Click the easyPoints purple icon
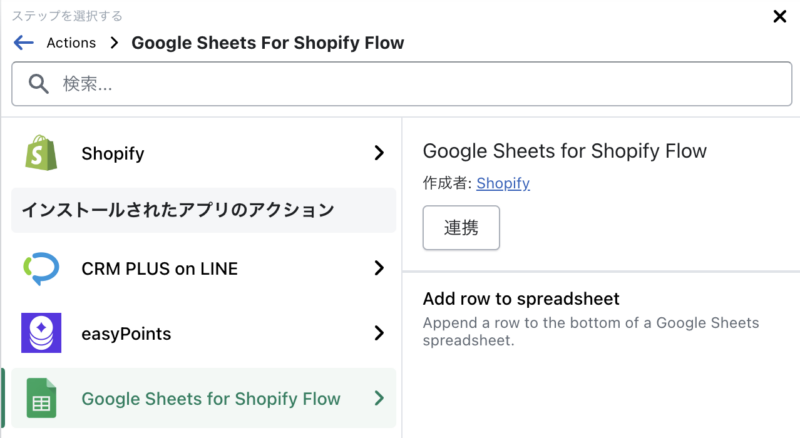Screen dimensions: 800x438 pyautogui.click(x=41, y=333)
